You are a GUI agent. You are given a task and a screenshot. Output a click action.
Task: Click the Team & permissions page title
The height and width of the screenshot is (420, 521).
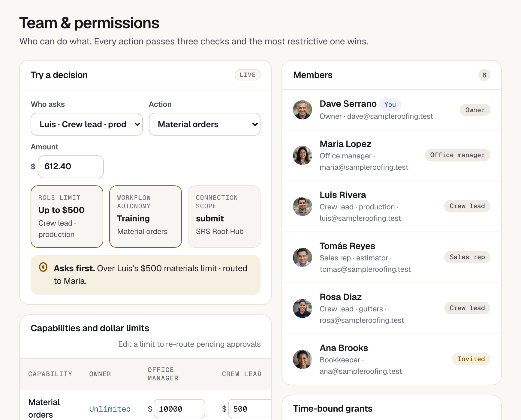tap(89, 23)
